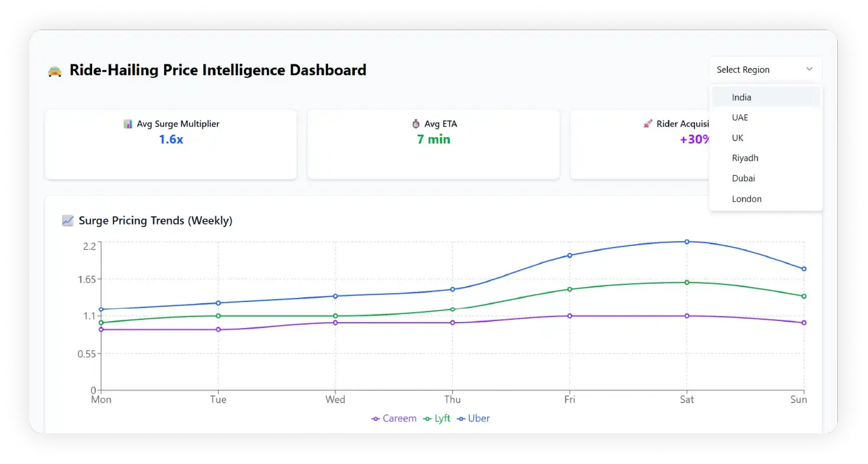This screenshot has height=464, width=868.
Task: Click Lyft's Friday data point on chart
Action: (x=570, y=290)
